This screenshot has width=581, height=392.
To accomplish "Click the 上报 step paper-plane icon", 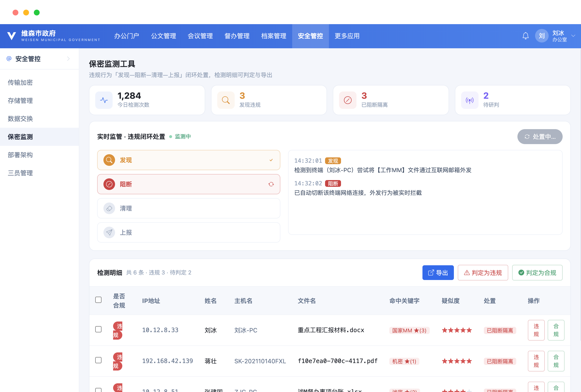I will (x=109, y=232).
